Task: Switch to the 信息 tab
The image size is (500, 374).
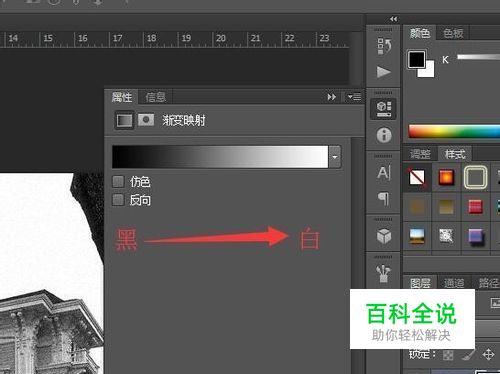Action: [155, 97]
